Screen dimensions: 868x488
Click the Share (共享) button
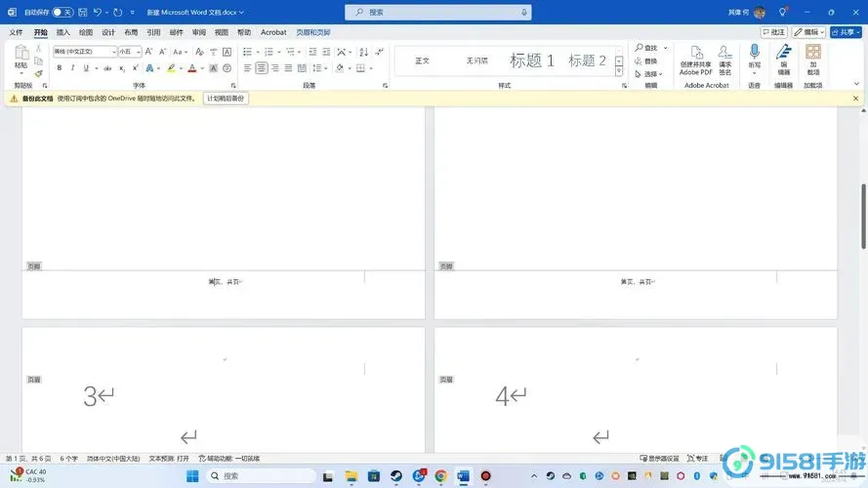click(841, 32)
